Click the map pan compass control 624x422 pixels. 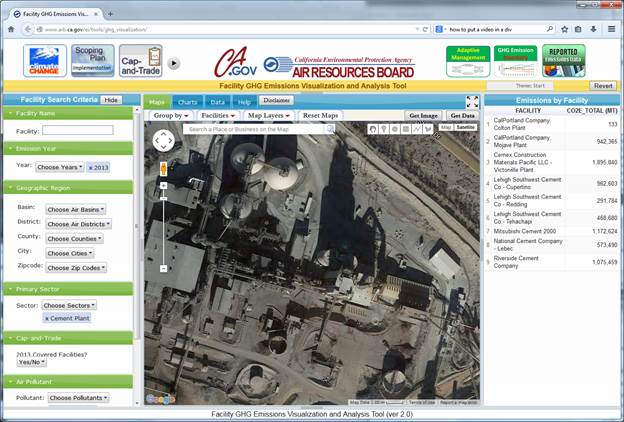coord(164,142)
